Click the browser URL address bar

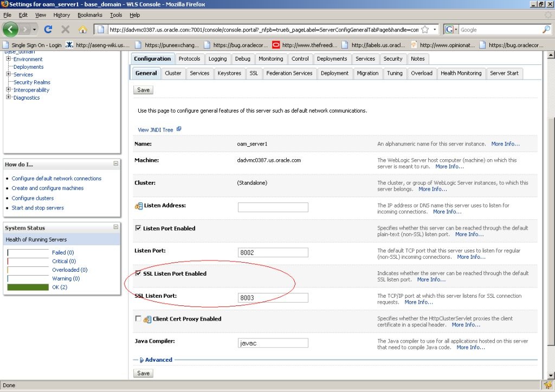click(264, 30)
